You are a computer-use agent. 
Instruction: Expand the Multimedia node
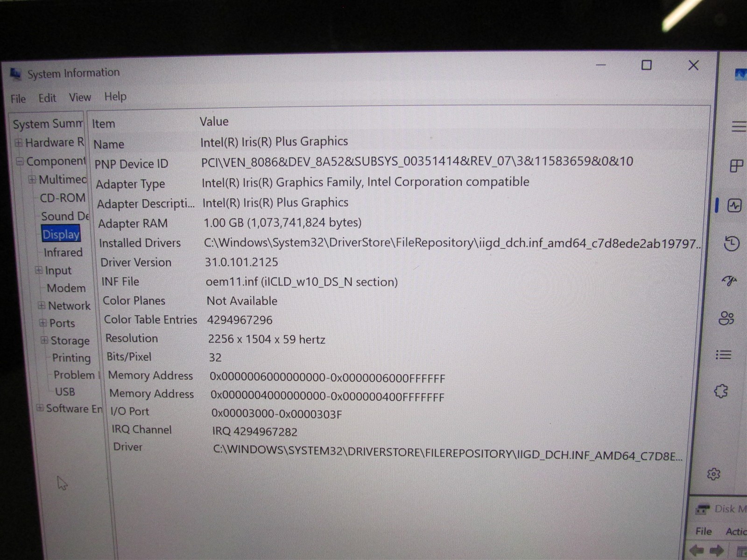(x=32, y=180)
